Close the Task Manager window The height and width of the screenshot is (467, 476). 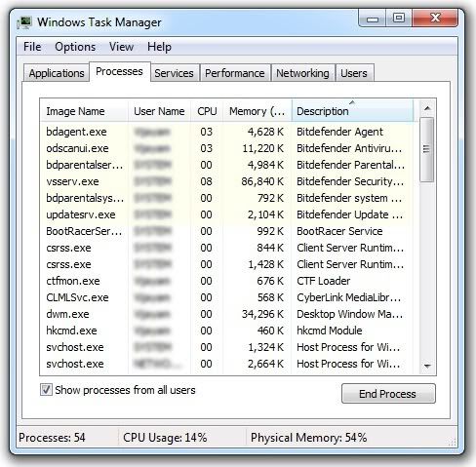pos(435,18)
